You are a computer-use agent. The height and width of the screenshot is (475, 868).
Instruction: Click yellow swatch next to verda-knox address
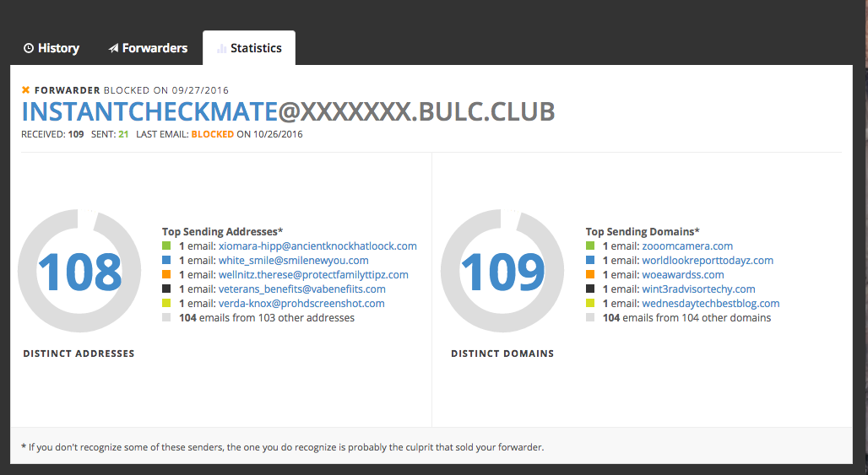(x=166, y=303)
